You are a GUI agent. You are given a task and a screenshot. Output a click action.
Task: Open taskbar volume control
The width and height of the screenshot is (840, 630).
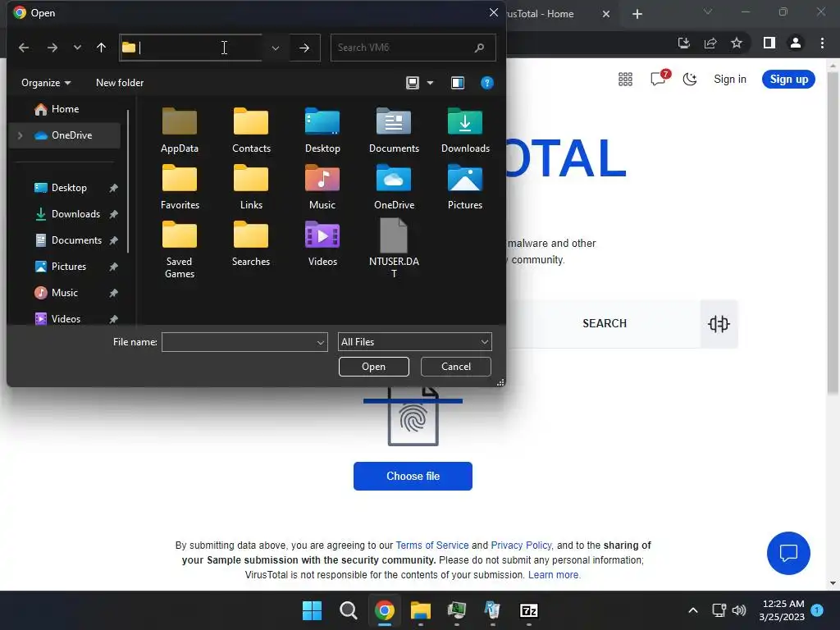tap(739, 610)
